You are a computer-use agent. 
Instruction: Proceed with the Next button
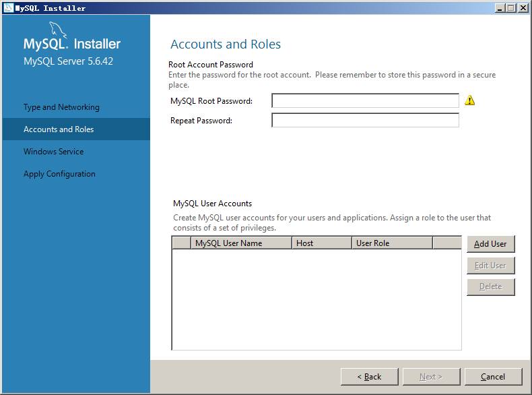431,377
